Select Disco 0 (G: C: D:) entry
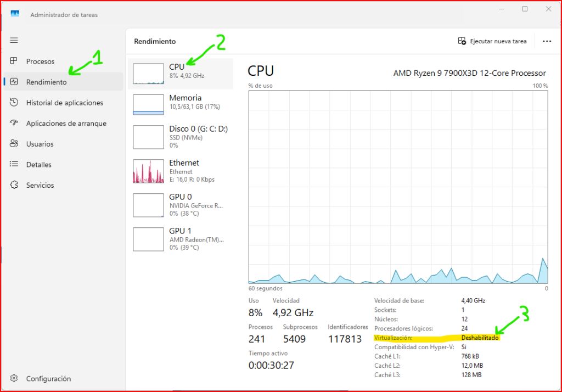This screenshot has width=562, height=392. click(x=180, y=136)
